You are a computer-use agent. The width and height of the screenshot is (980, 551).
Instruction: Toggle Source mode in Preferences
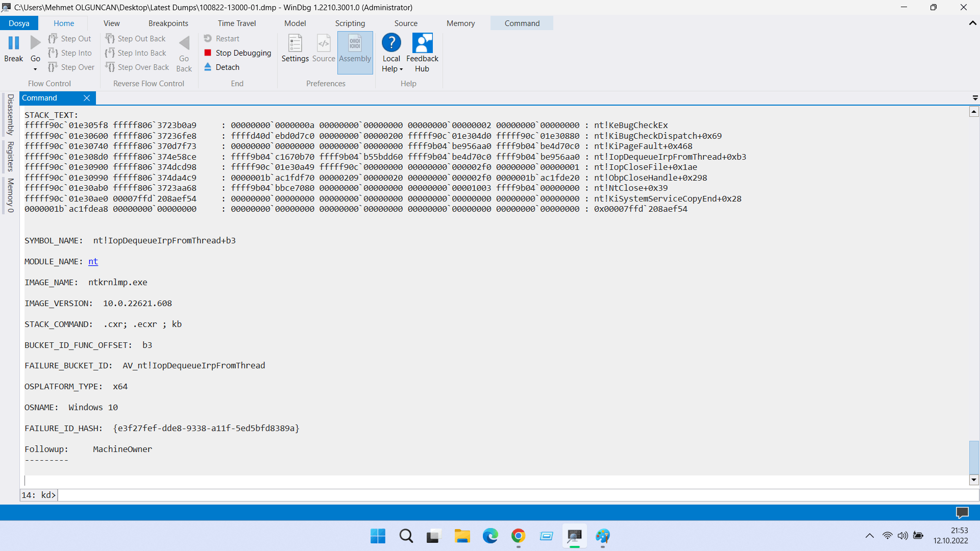point(324,44)
